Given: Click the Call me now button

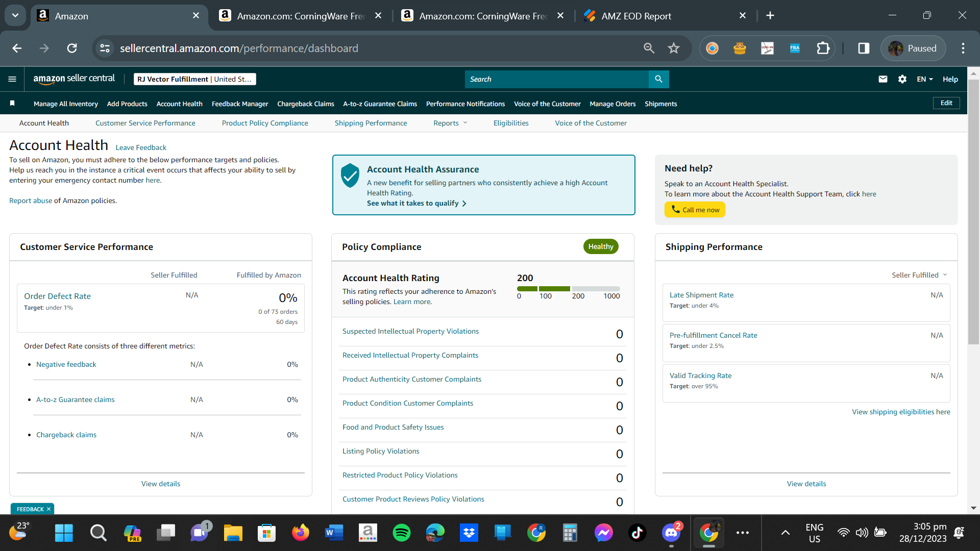Looking at the screenshot, I should click(x=695, y=210).
